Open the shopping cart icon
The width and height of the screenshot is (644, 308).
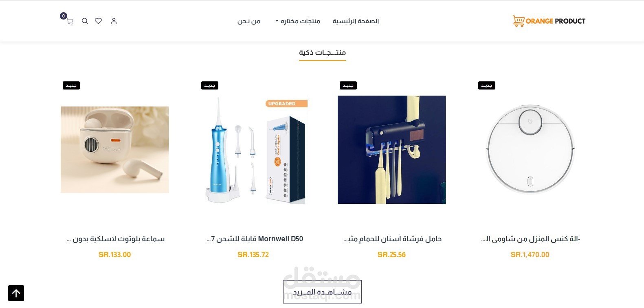pyautogui.click(x=70, y=21)
